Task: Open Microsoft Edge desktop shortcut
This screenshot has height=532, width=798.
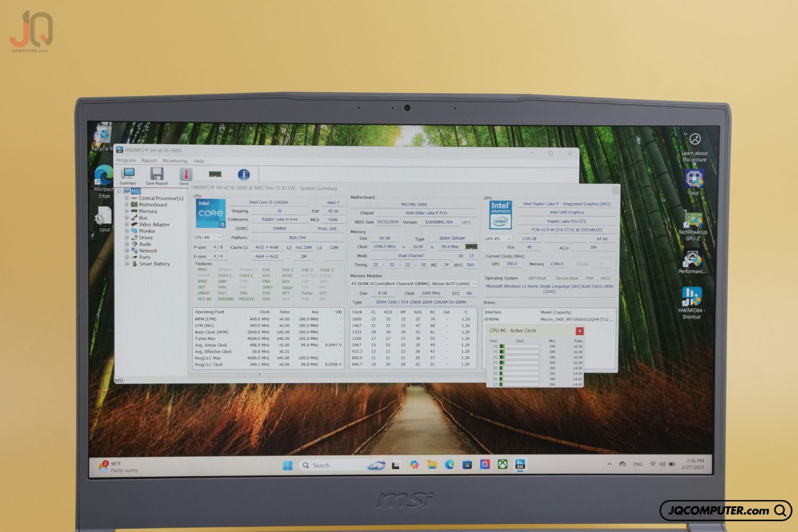Action: point(104,181)
